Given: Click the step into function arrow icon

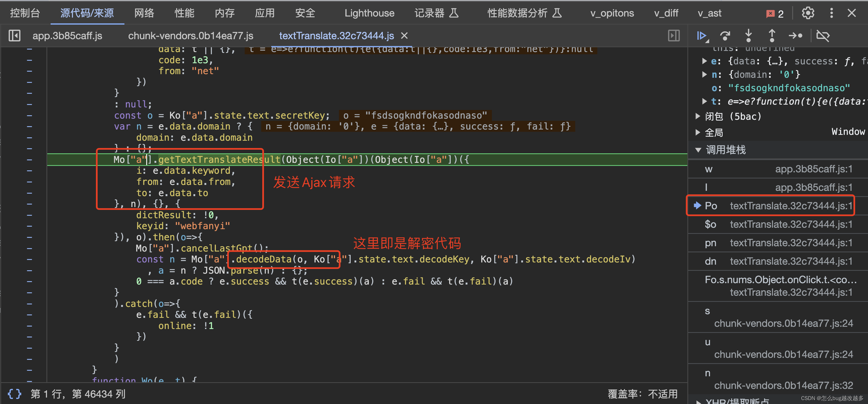Looking at the screenshot, I should point(748,36).
